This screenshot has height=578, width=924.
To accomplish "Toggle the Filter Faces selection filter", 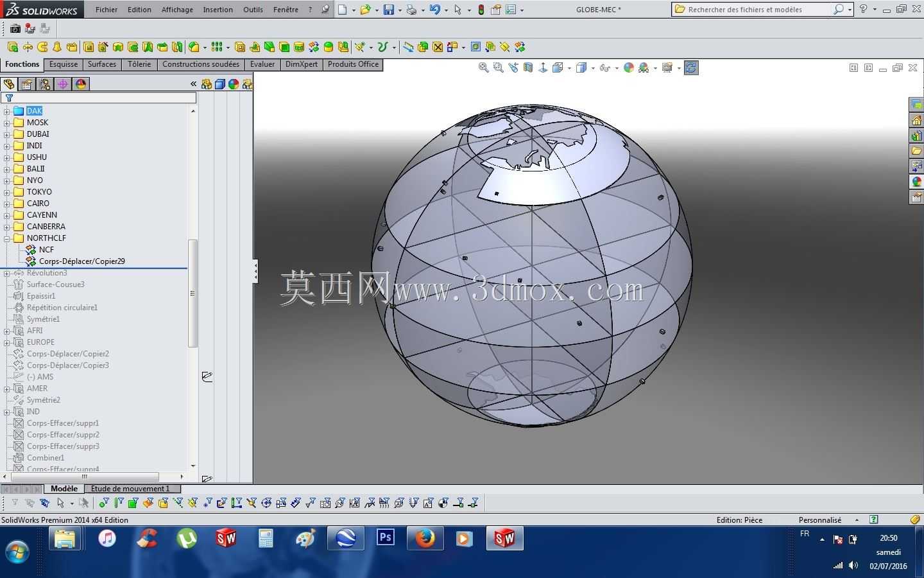I will pos(133,503).
